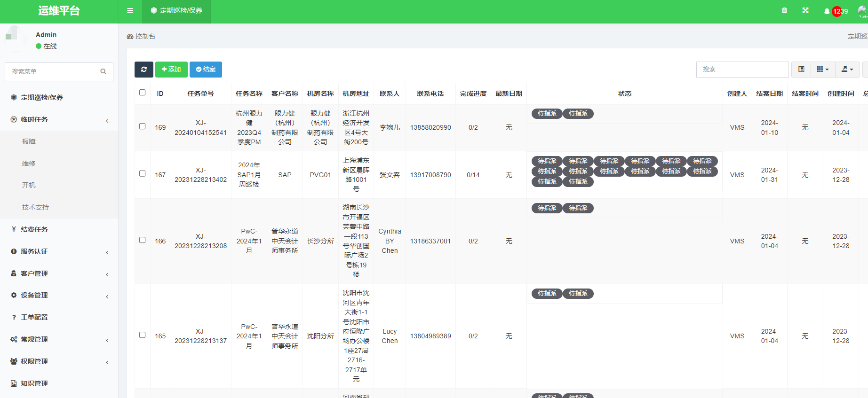Select checkbox for row ID 169

(x=143, y=126)
